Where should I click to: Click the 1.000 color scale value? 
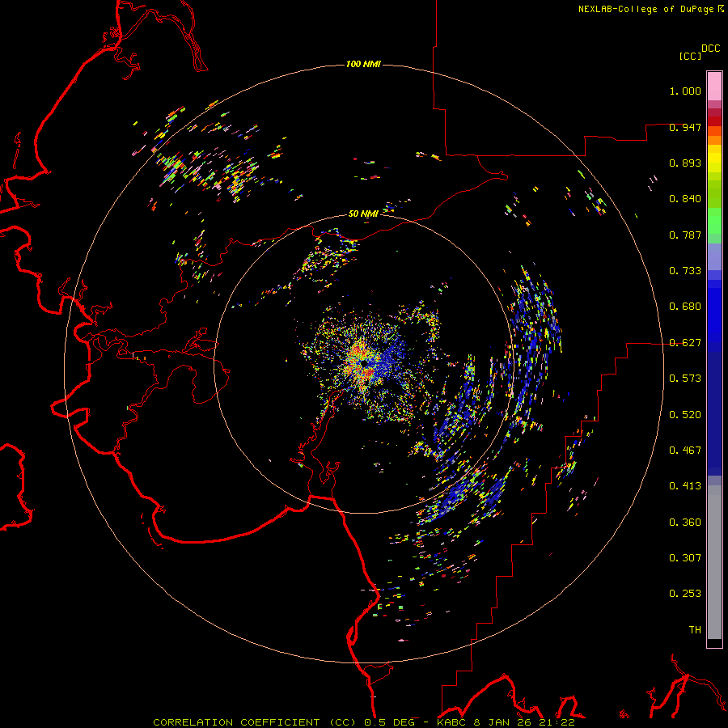pos(685,91)
